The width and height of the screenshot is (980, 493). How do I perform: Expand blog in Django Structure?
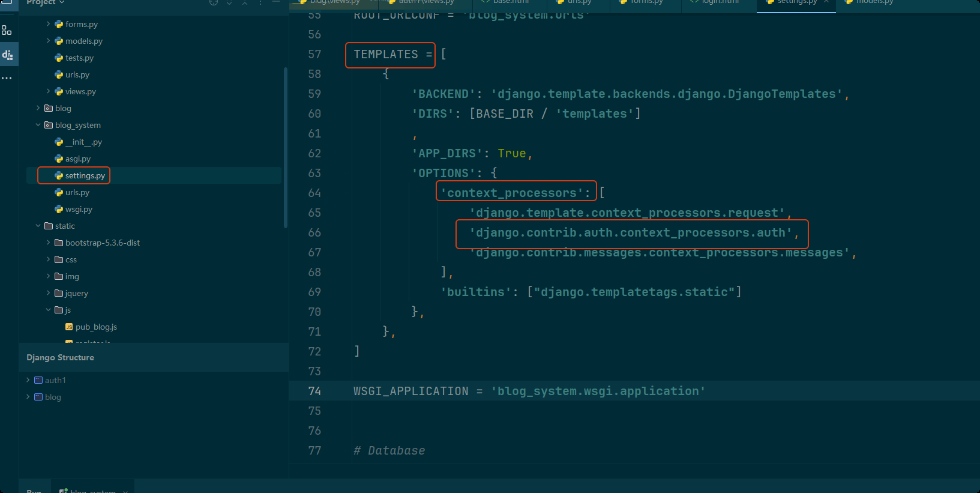pyautogui.click(x=28, y=397)
